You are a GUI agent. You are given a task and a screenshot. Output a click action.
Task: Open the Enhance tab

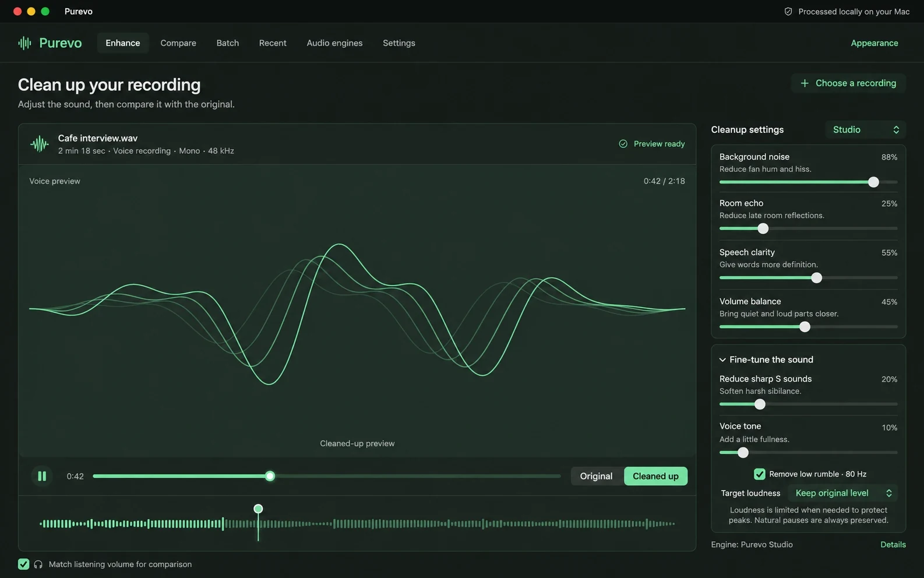pyautogui.click(x=123, y=43)
